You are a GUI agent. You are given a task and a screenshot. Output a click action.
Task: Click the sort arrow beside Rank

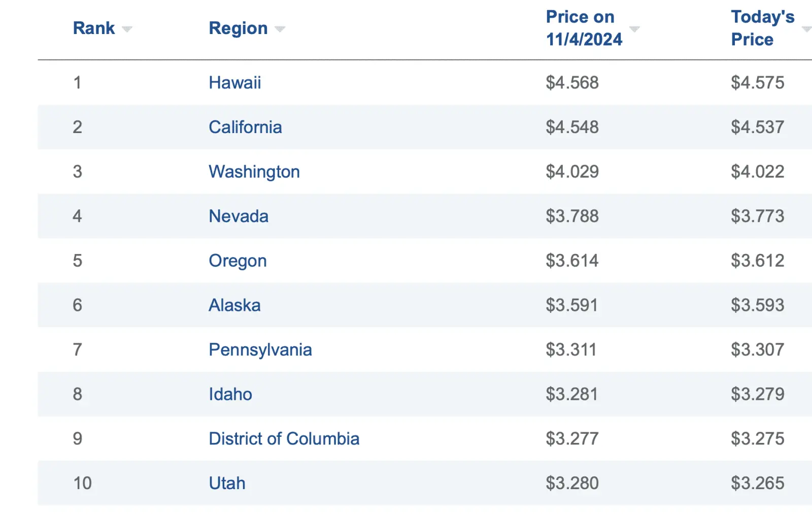[x=127, y=29]
